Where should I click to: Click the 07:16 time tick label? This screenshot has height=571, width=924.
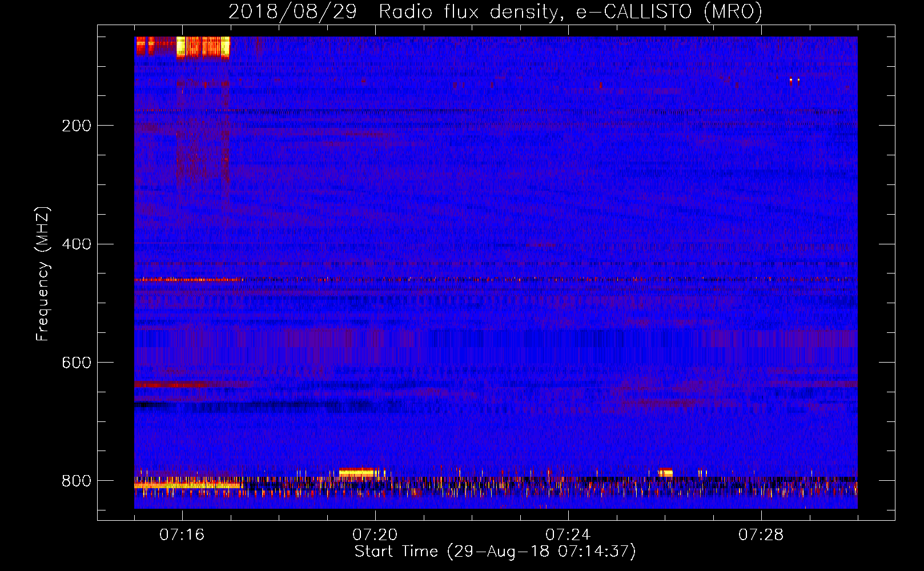coord(182,535)
